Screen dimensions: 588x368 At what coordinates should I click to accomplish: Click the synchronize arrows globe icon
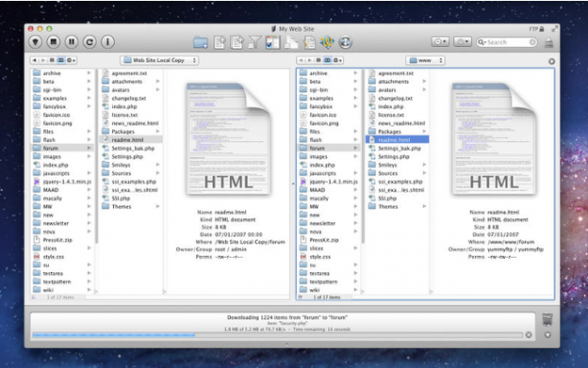[x=345, y=42]
